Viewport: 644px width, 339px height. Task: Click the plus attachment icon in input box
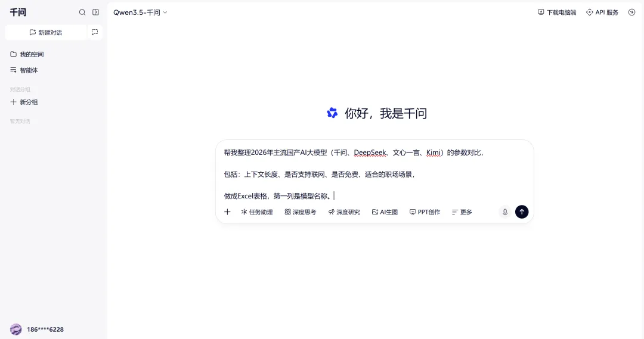click(x=228, y=212)
